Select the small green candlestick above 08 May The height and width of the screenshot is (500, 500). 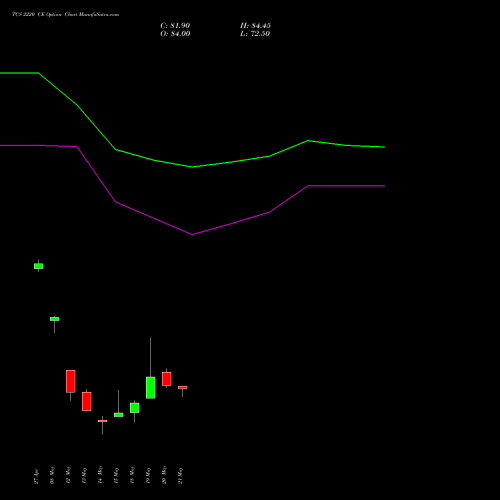pyautogui.click(x=55, y=319)
